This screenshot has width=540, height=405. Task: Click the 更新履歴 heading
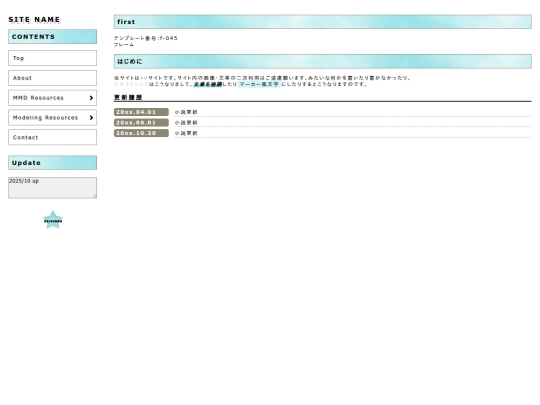128,97
